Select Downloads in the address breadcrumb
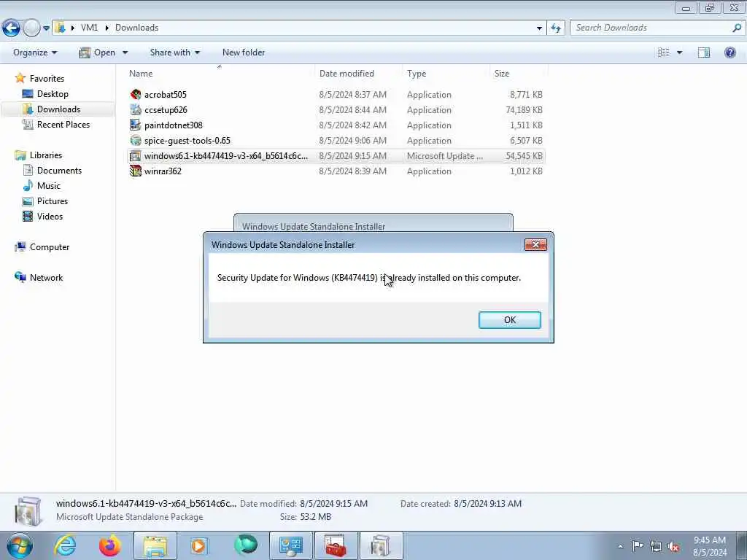The image size is (747, 560). point(136,28)
